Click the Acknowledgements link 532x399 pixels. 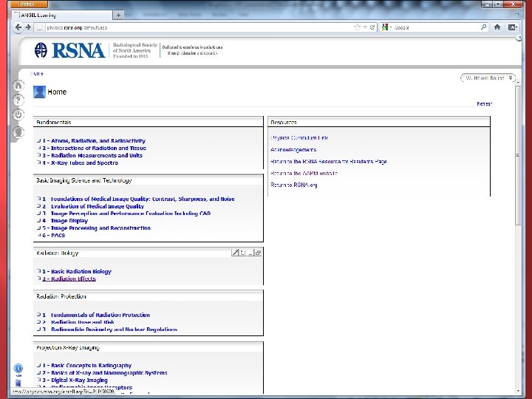[x=293, y=149]
